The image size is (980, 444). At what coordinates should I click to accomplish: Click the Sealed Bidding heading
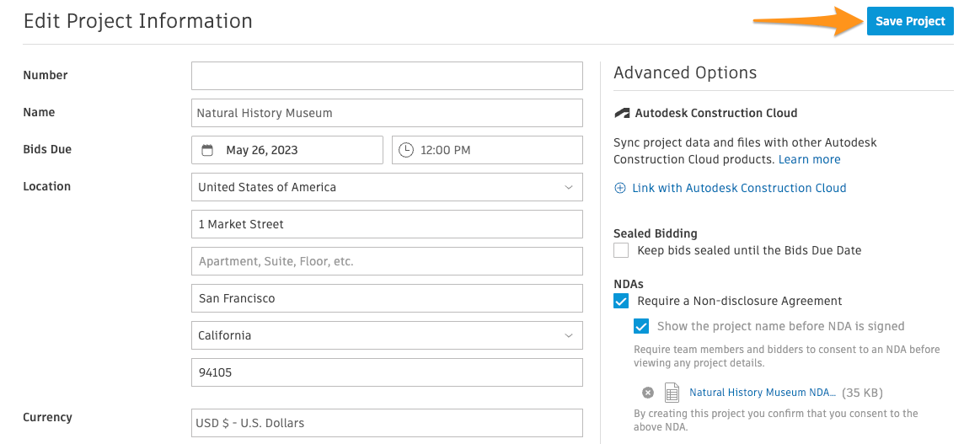[656, 233]
